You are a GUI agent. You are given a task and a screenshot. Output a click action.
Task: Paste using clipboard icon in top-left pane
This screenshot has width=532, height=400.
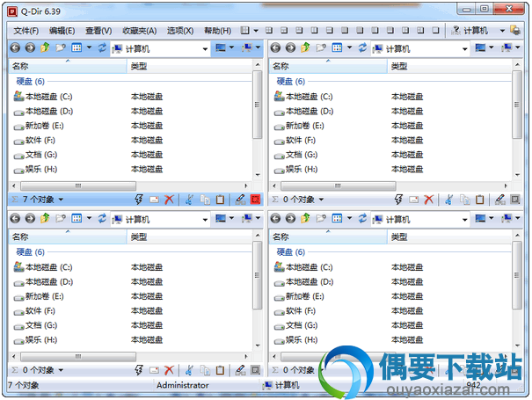pos(220,200)
